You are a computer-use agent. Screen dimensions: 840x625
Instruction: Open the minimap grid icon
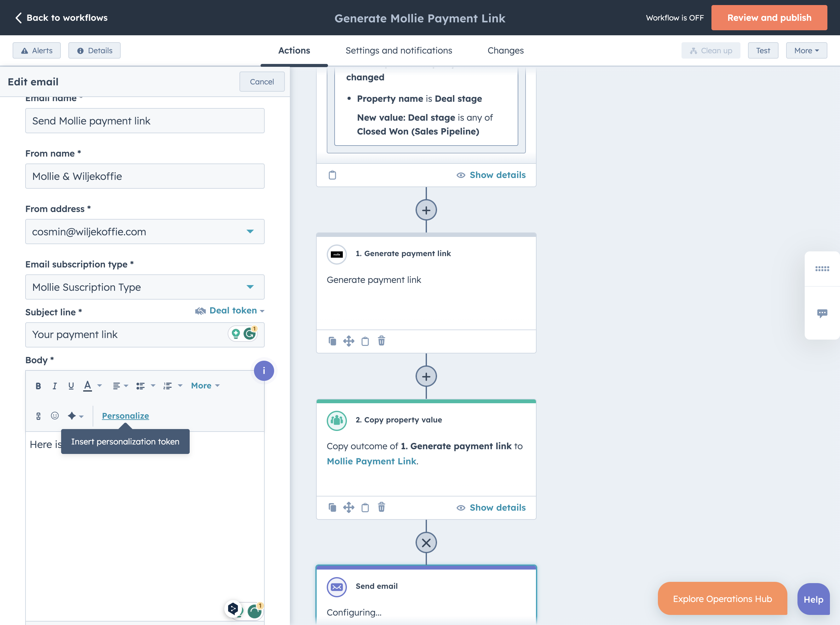[822, 269]
